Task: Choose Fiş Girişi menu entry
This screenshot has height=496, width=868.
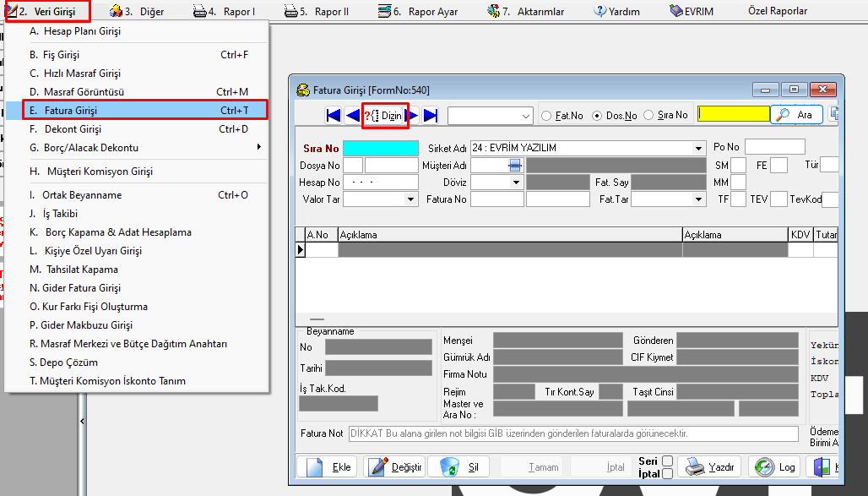Action: [136, 55]
